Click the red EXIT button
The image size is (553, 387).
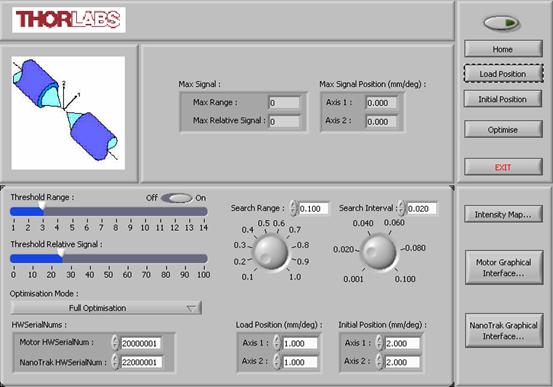pos(503,167)
